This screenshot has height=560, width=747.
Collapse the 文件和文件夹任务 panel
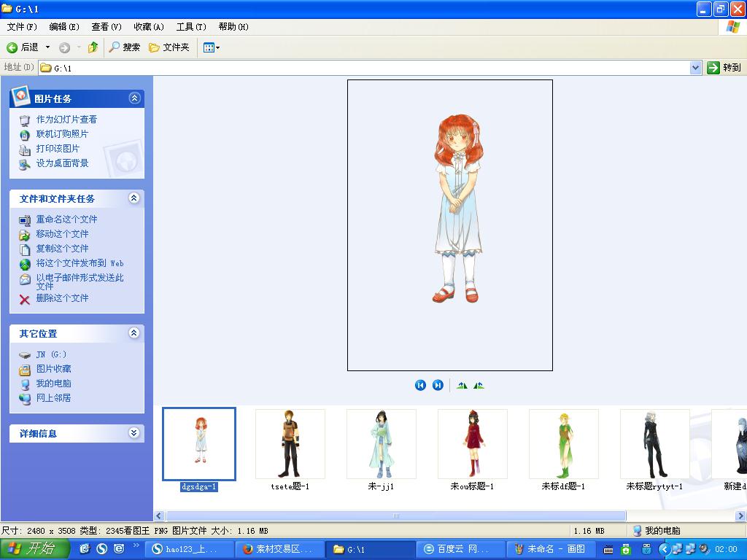[134, 198]
